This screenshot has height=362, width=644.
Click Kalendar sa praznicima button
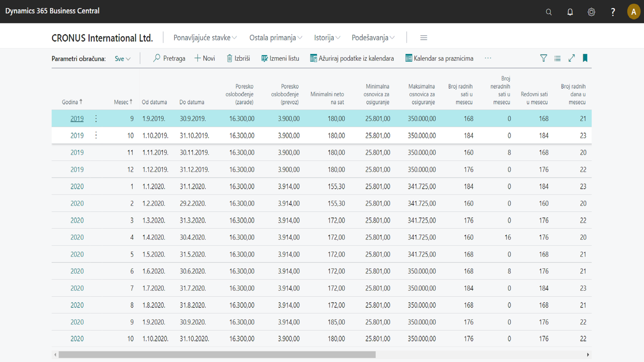pos(439,58)
